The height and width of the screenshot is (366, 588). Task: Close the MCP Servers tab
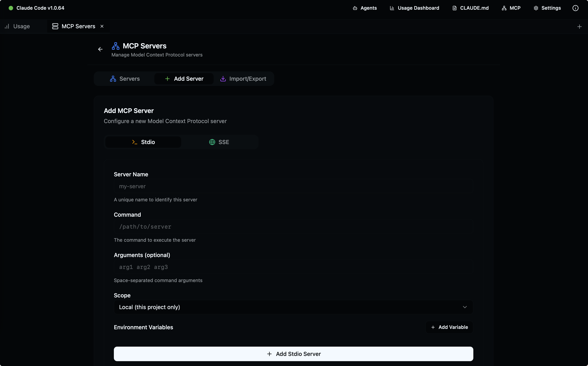pos(102,26)
